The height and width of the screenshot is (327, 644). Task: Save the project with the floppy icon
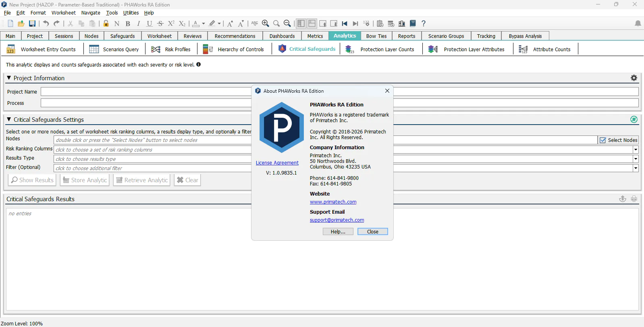(x=32, y=23)
